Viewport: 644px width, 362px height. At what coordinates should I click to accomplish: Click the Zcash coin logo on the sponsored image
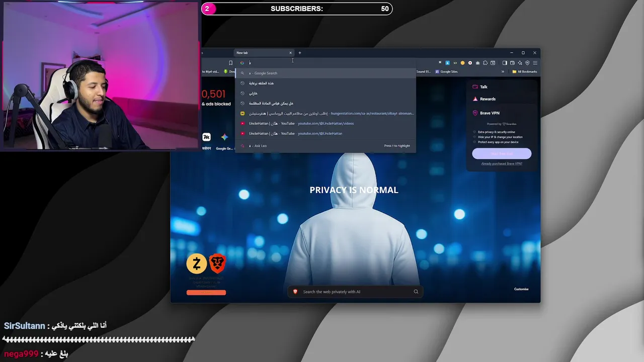point(197,263)
